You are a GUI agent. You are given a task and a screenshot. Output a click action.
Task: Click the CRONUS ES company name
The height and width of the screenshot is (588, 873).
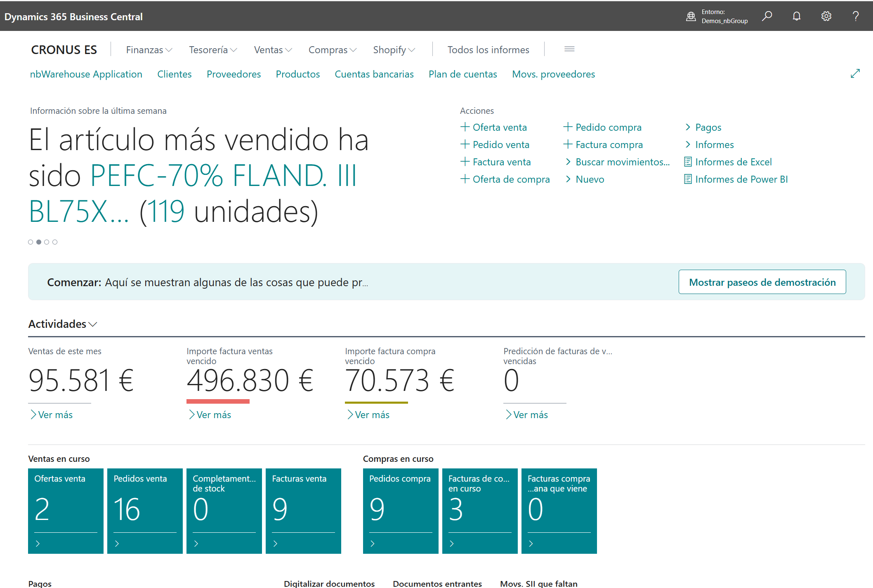pyautogui.click(x=64, y=50)
